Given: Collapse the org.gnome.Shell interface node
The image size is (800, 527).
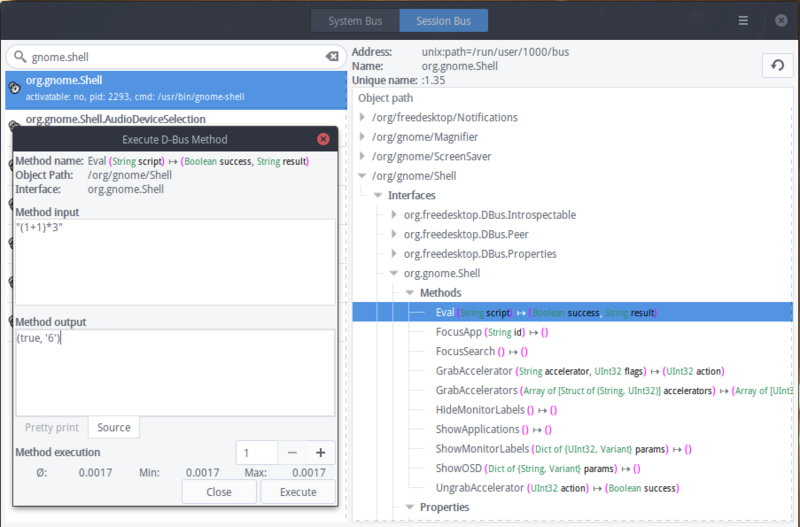Looking at the screenshot, I should 394,273.
